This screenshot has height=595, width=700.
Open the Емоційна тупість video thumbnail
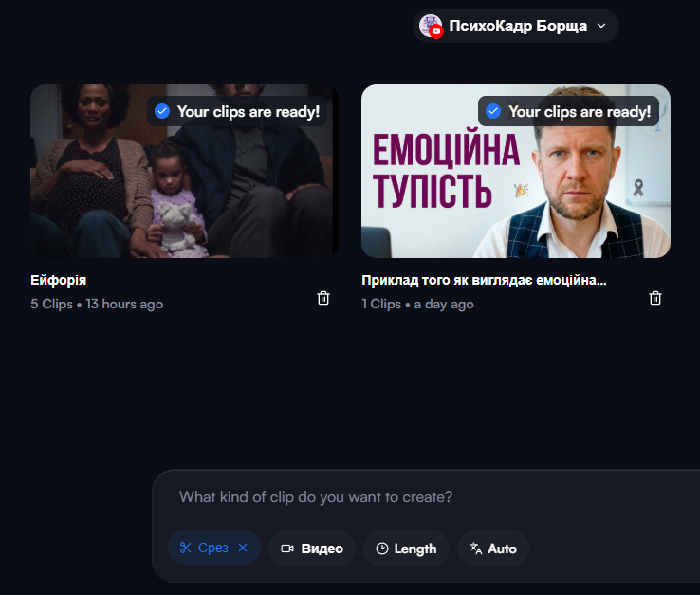click(516, 171)
